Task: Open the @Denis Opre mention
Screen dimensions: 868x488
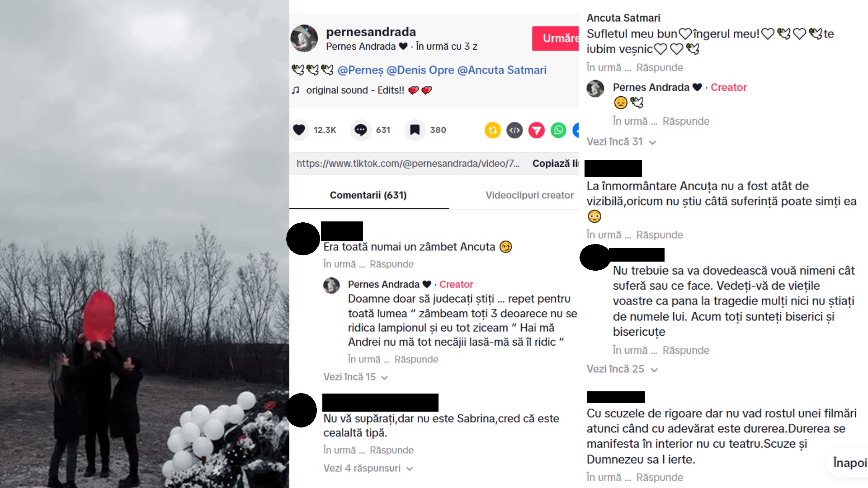Action: 420,70
